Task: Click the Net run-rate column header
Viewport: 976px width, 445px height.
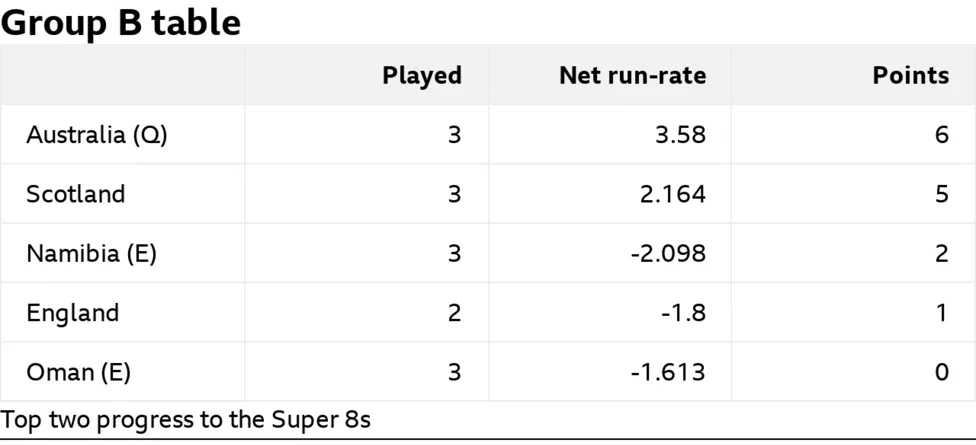Action: (632, 76)
